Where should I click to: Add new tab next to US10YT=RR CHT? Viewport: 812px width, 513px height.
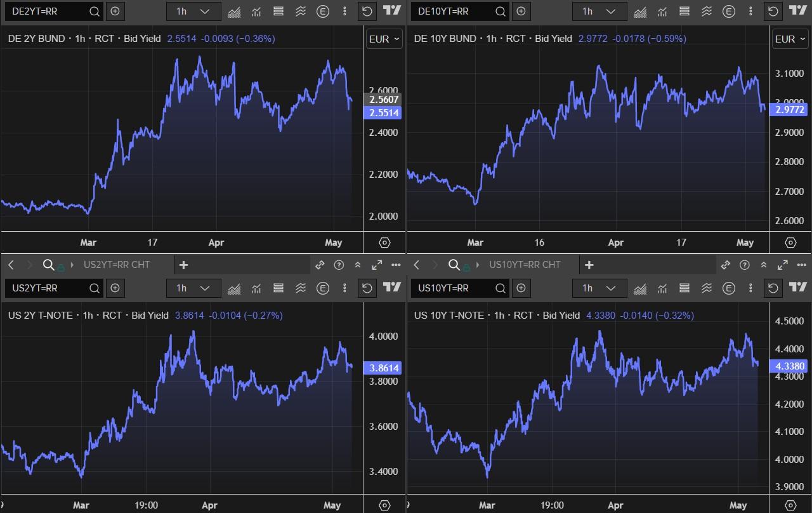589,265
